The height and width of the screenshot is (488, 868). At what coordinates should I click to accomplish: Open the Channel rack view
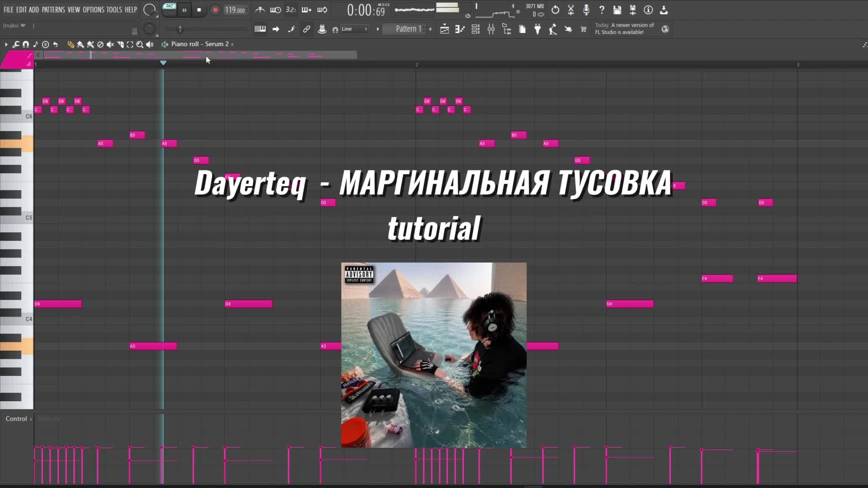(x=476, y=29)
